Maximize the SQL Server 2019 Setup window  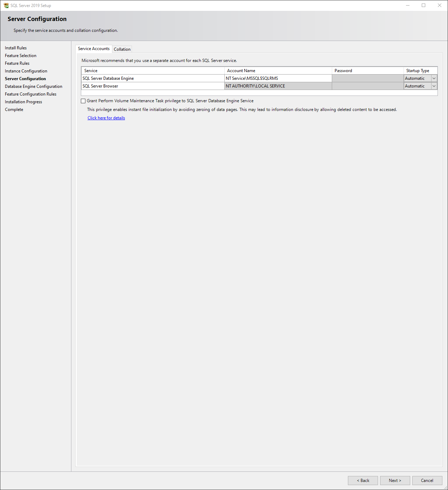coord(423,5)
